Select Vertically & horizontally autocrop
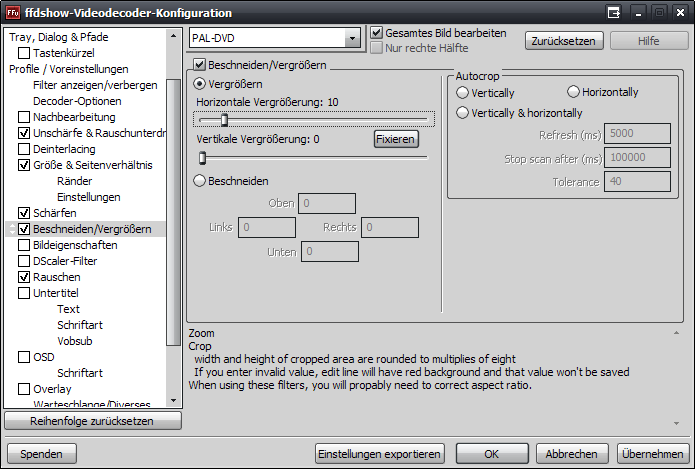The height and width of the screenshot is (469, 695). 462,113
